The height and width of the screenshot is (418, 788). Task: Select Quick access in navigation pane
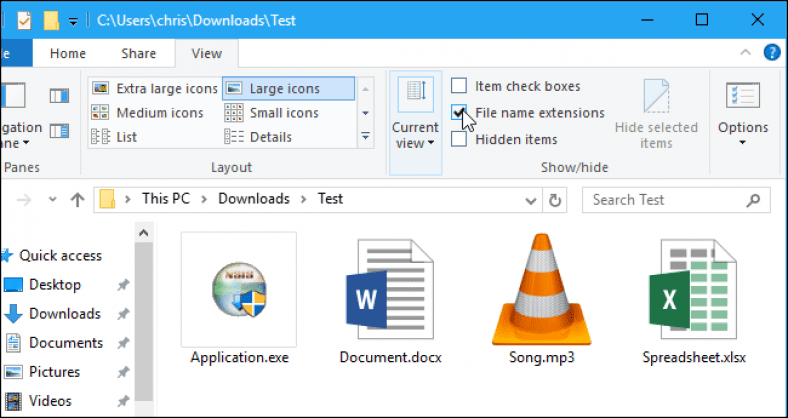[x=60, y=256]
